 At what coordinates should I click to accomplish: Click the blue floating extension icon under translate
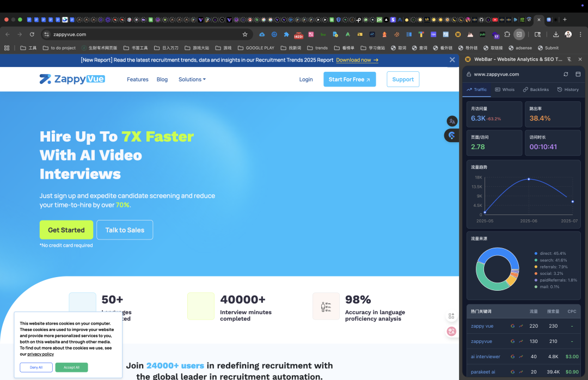[451, 136]
